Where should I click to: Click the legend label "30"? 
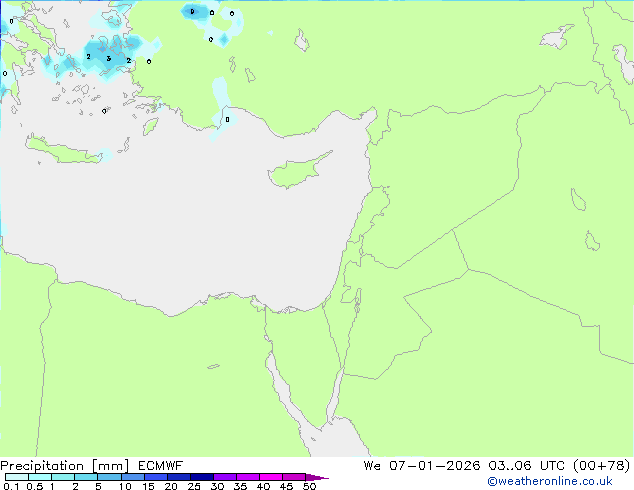point(217,486)
